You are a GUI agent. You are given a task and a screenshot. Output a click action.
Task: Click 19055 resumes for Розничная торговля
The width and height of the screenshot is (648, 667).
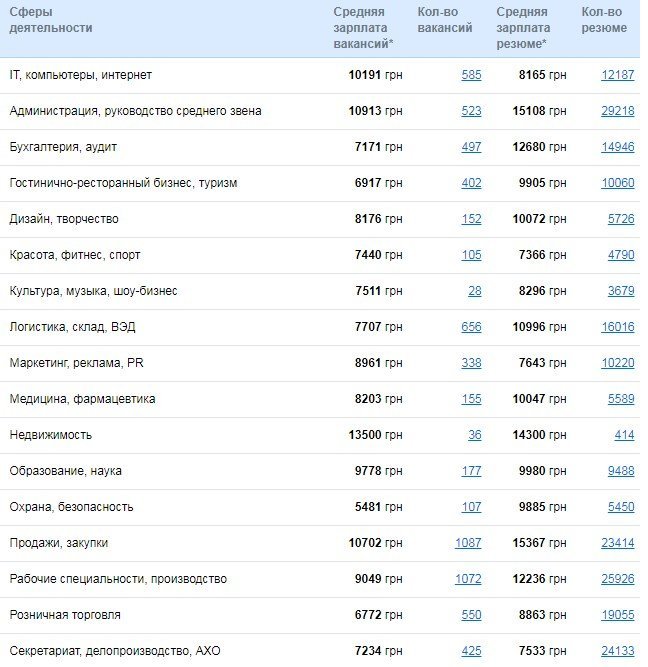point(617,615)
